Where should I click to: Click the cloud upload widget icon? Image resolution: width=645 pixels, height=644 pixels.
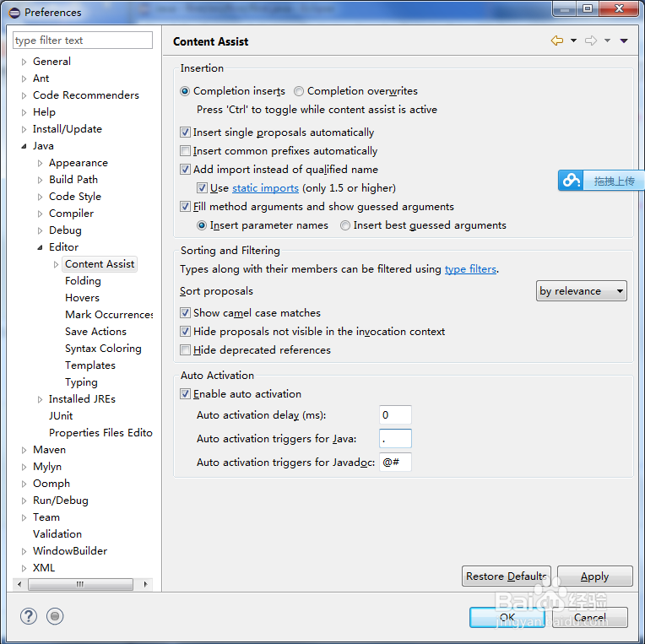[571, 180]
